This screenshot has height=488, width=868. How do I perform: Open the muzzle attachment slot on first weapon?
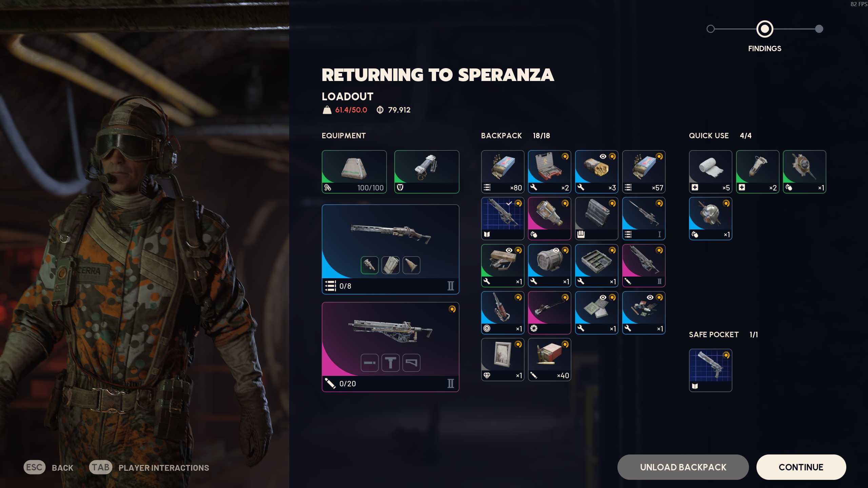[370, 265]
